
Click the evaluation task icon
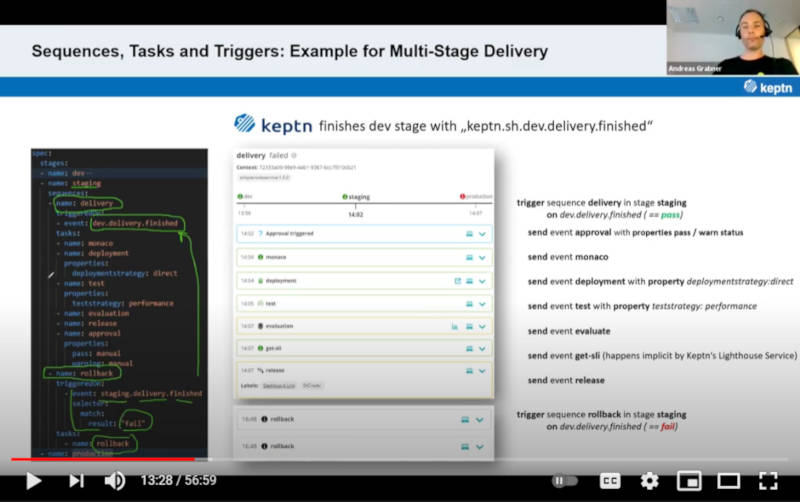(x=261, y=326)
